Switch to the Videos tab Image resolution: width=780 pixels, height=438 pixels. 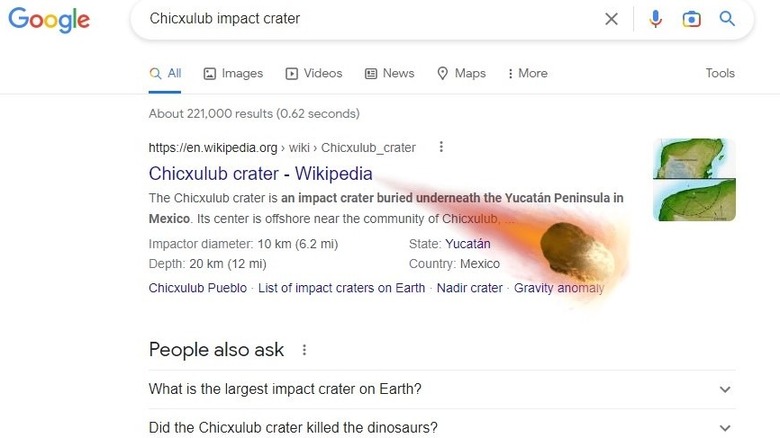pos(314,73)
